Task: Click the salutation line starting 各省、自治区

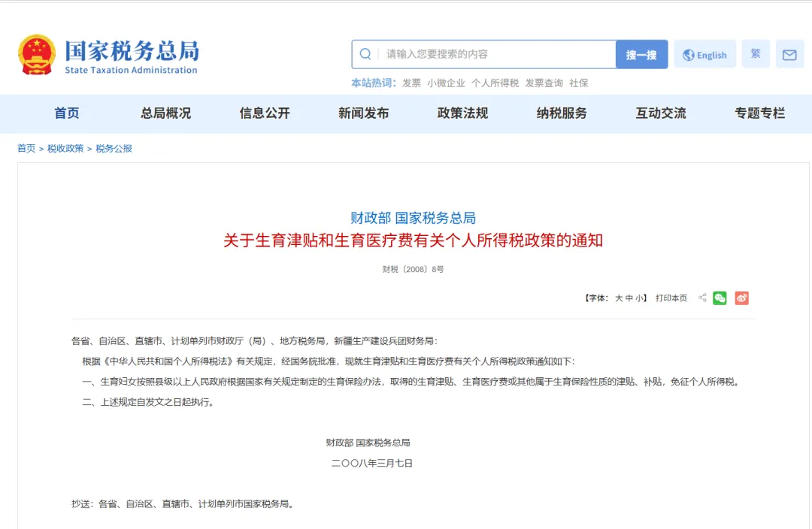Action: point(256,341)
